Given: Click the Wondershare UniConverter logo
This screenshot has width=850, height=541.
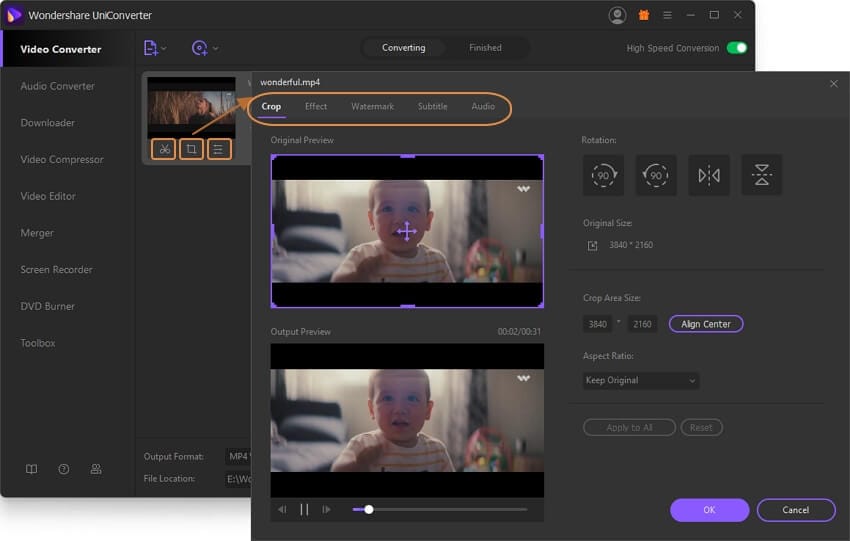Looking at the screenshot, I should (14, 15).
